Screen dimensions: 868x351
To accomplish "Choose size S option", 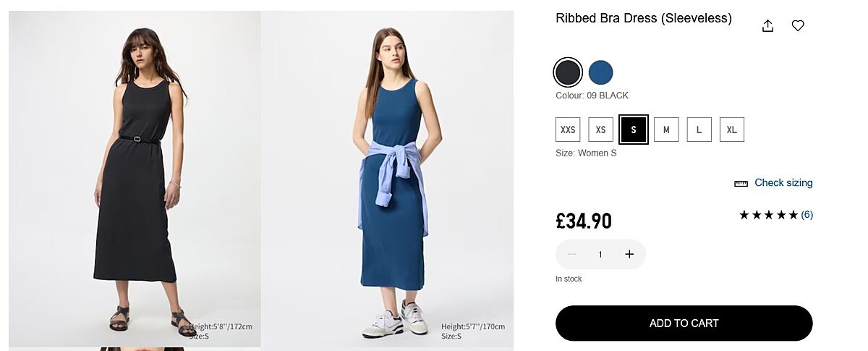I will 634,130.
